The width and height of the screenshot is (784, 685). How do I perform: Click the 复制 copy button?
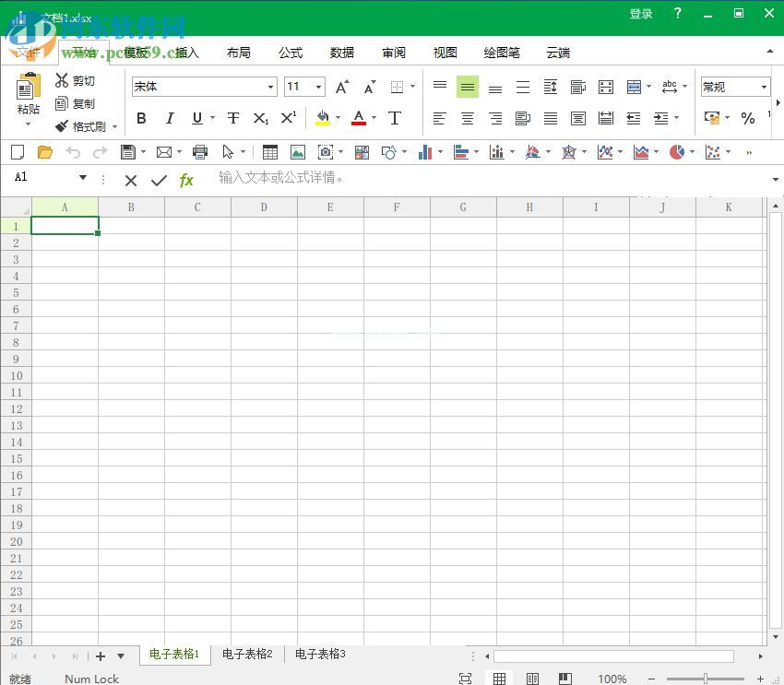click(81, 103)
